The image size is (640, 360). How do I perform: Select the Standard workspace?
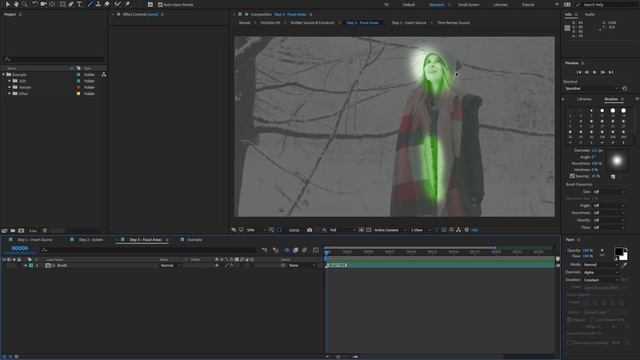tap(436, 4)
